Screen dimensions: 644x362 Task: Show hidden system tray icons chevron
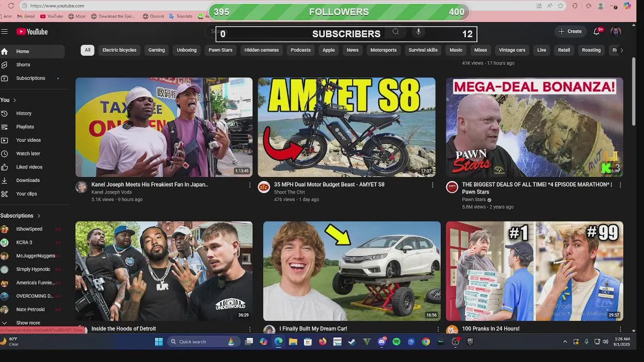[565, 342]
